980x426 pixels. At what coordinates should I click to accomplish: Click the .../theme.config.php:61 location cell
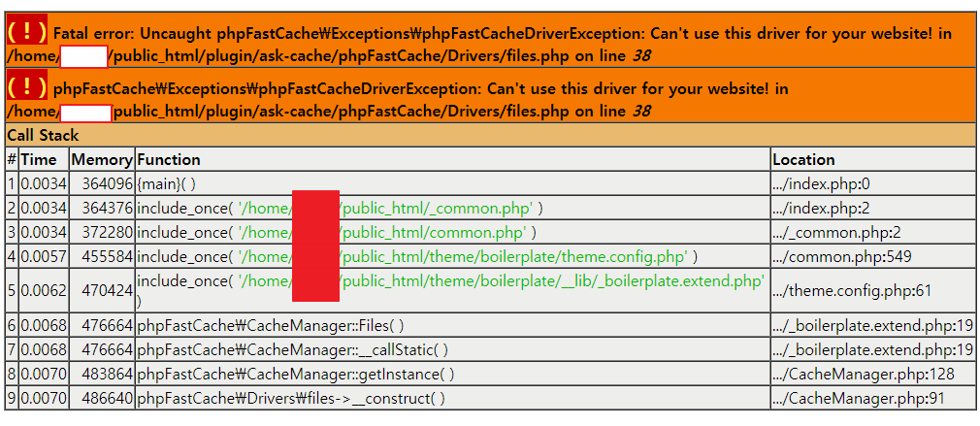pos(872,290)
